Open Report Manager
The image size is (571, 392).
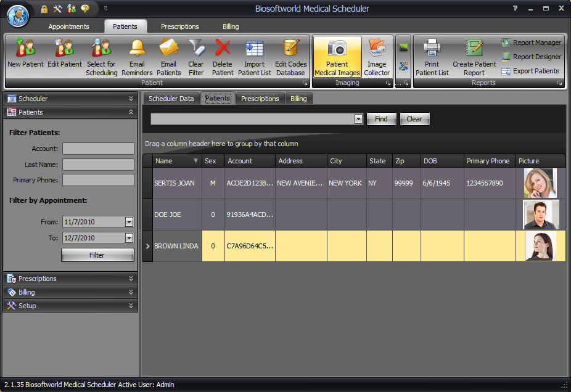(531, 43)
